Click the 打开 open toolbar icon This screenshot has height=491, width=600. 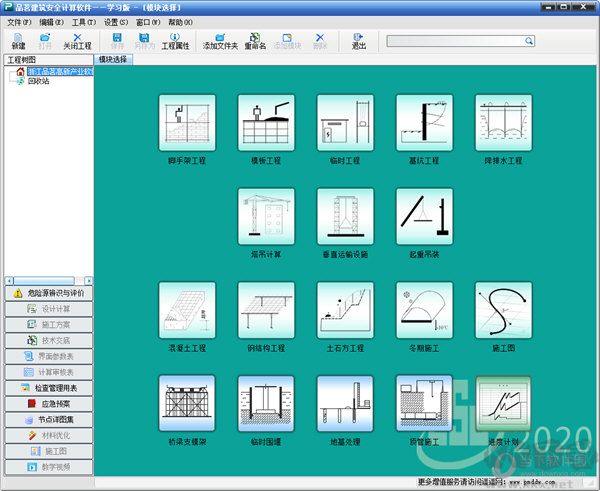[45, 41]
